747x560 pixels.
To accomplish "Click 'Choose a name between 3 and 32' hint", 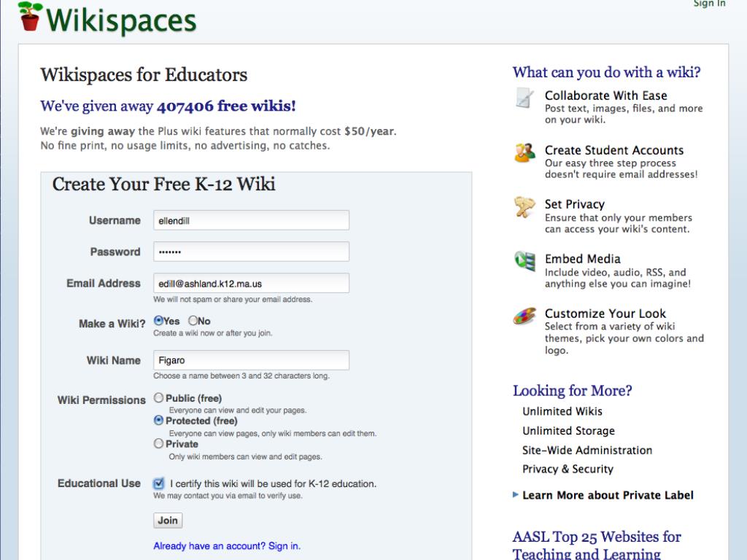I will [241, 376].
